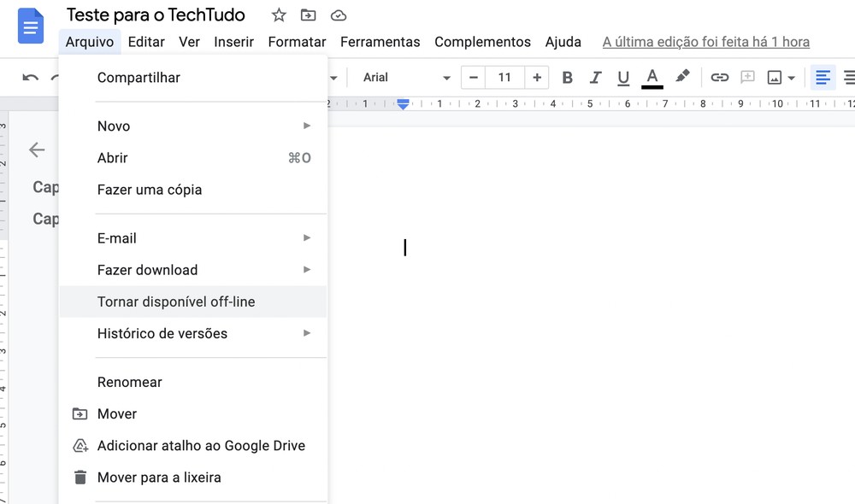Open the Formatar menu

[297, 41]
